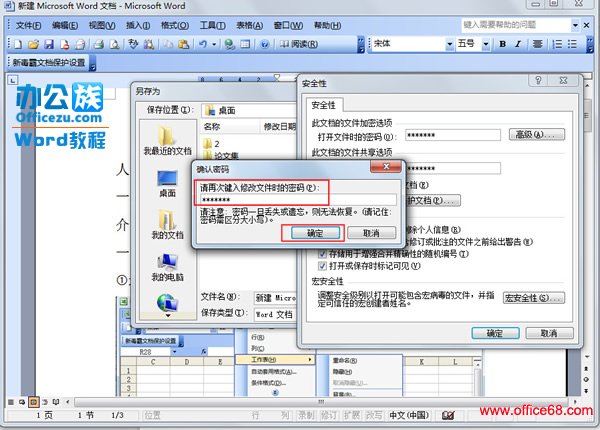Click the Insert hyperlink globe icon
Screen dimensions: 600x430
230,44
